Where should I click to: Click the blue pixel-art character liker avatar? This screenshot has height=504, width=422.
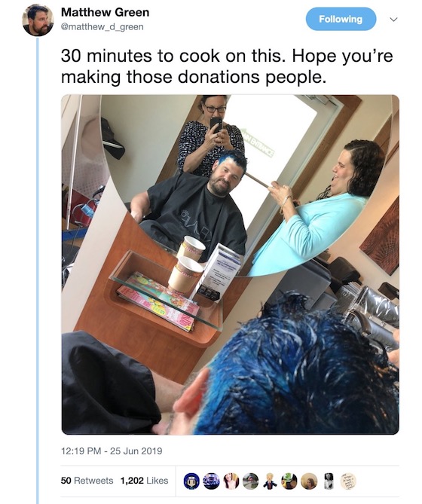tap(191, 481)
